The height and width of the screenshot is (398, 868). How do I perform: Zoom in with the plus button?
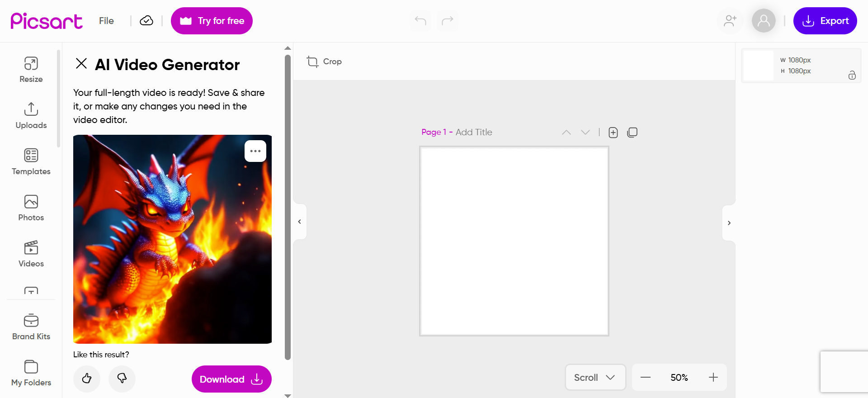(x=713, y=377)
